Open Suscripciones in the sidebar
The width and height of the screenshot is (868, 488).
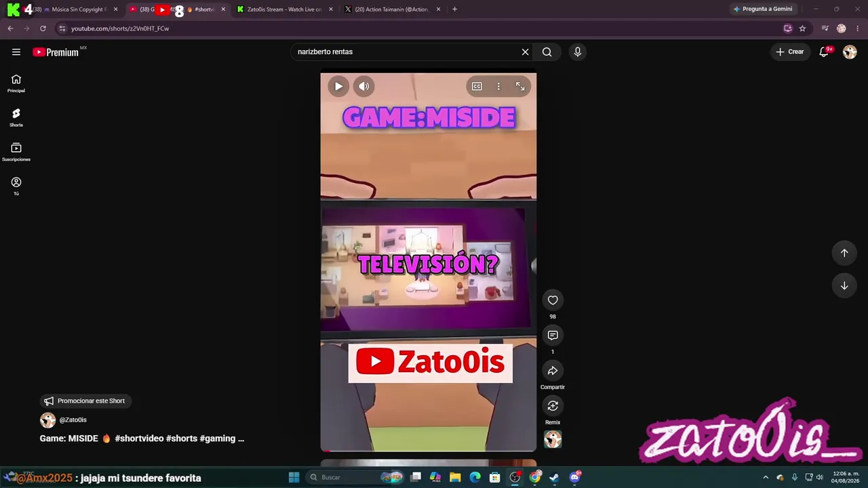(16, 152)
